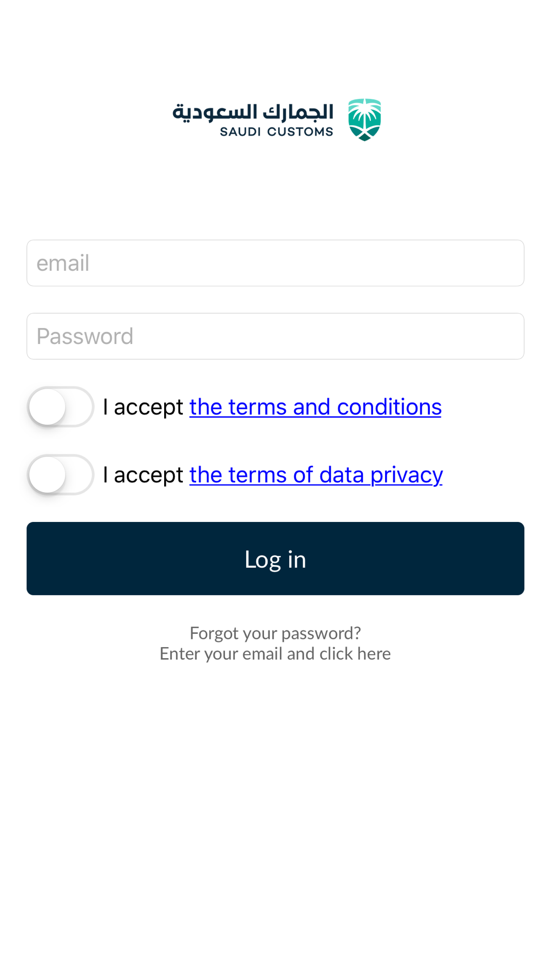The width and height of the screenshot is (551, 980).
Task: Tap the Saudi Customs palm emblem icon
Action: (364, 120)
